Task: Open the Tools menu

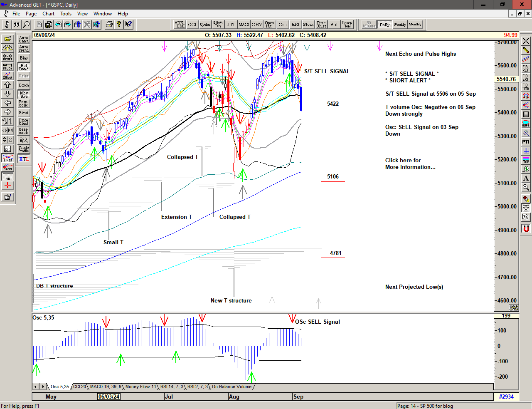Action: point(66,14)
